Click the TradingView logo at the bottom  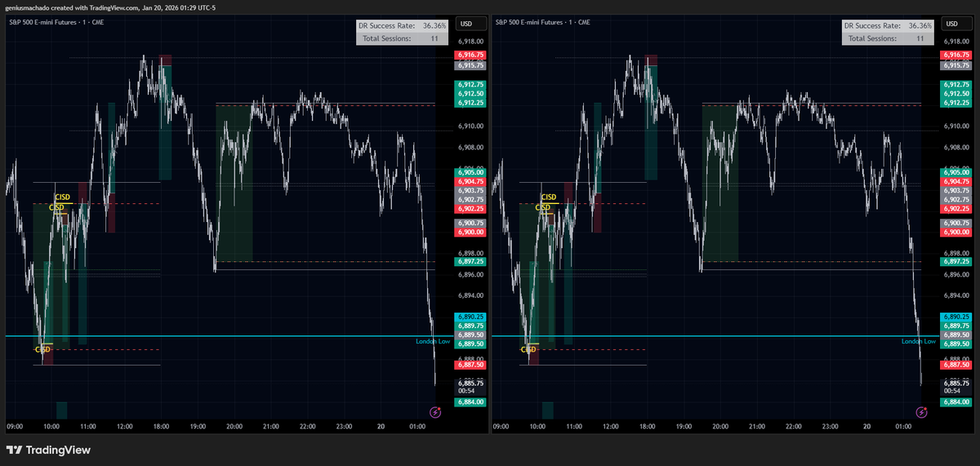(48, 450)
